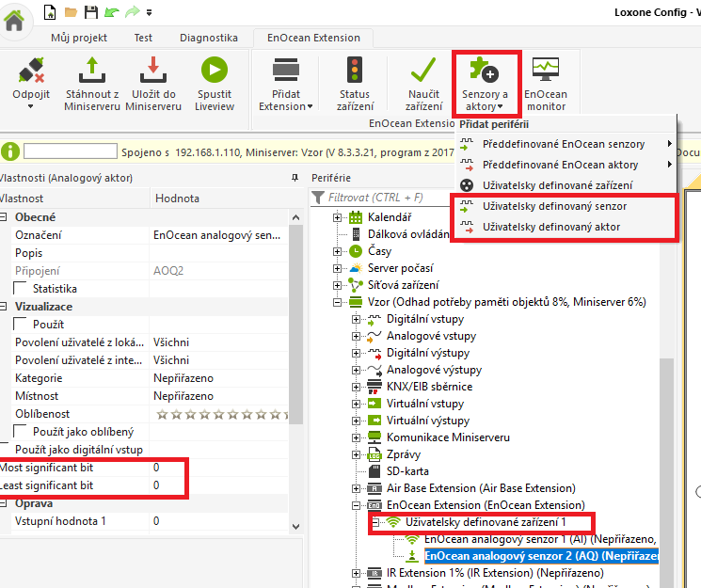Select Uživatelsky definovaný aktor menu entry
Image resolution: width=701 pixels, height=588 pixels.
point(550,227)
